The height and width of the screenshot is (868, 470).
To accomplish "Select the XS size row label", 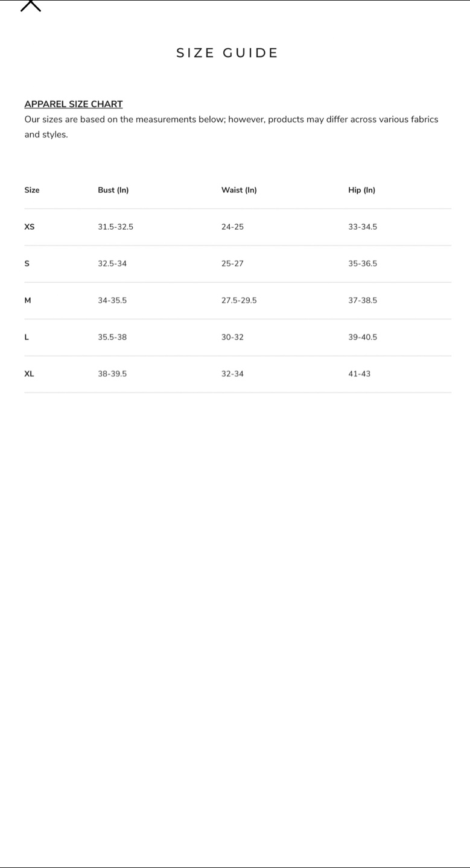I will click(30, 227).
